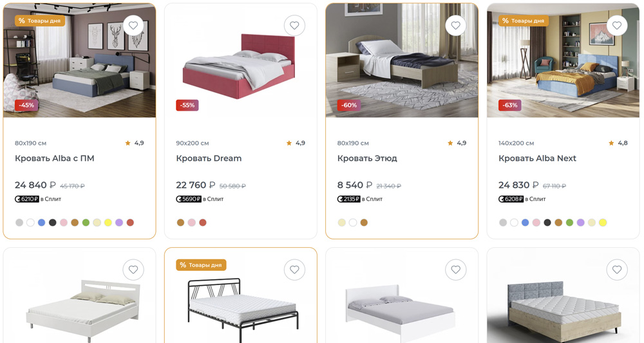Add grey headboard bed to favorites
This screenshot has width=644, height=343.
point(617,270)
